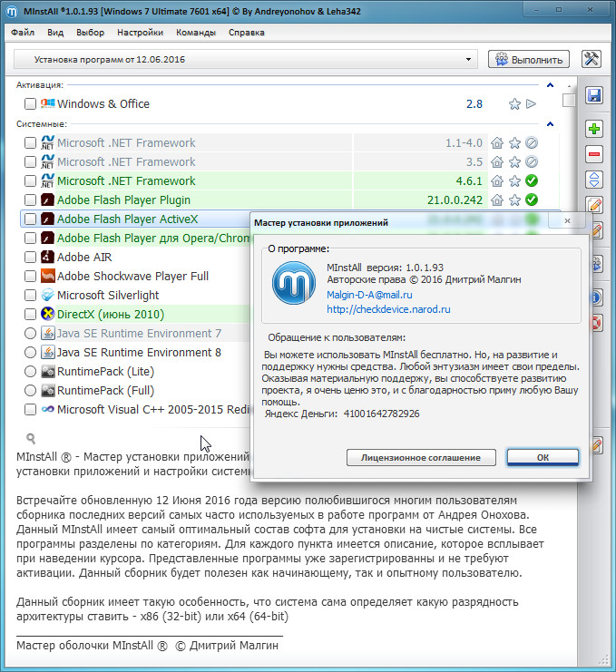Check the DirectX (июнь 2010) checkbox
The height and width of the screenshot is (672, 616).
point(30,314)
